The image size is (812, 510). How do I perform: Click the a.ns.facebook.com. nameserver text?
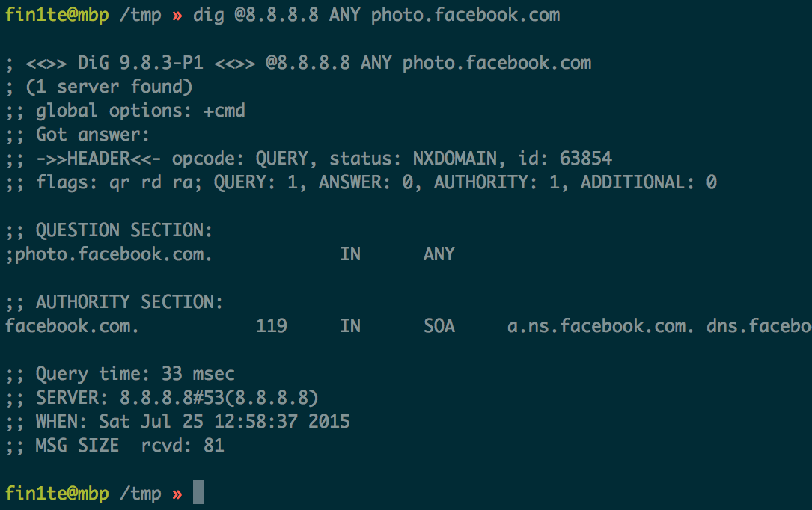(600, 326)
